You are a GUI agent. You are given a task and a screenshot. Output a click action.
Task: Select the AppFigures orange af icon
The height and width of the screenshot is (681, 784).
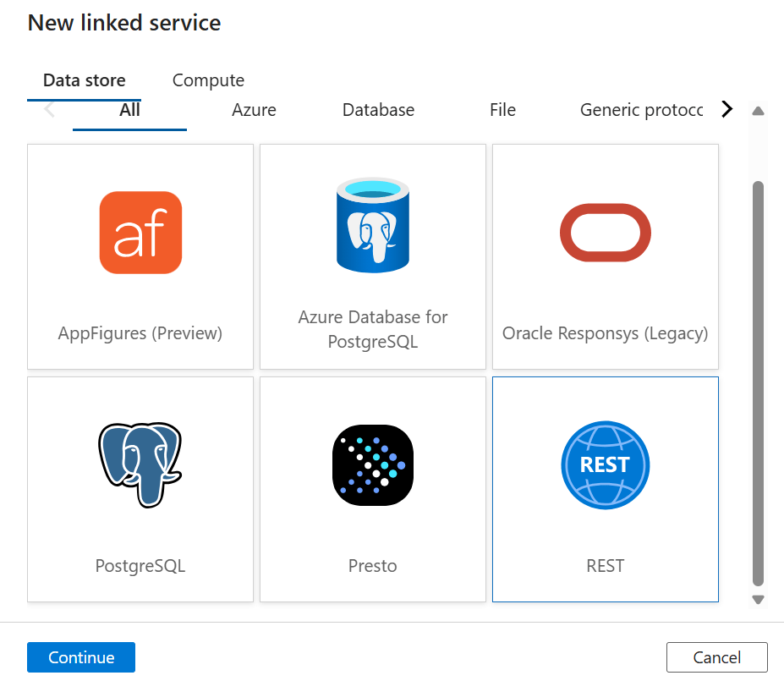tap(140, 233)
